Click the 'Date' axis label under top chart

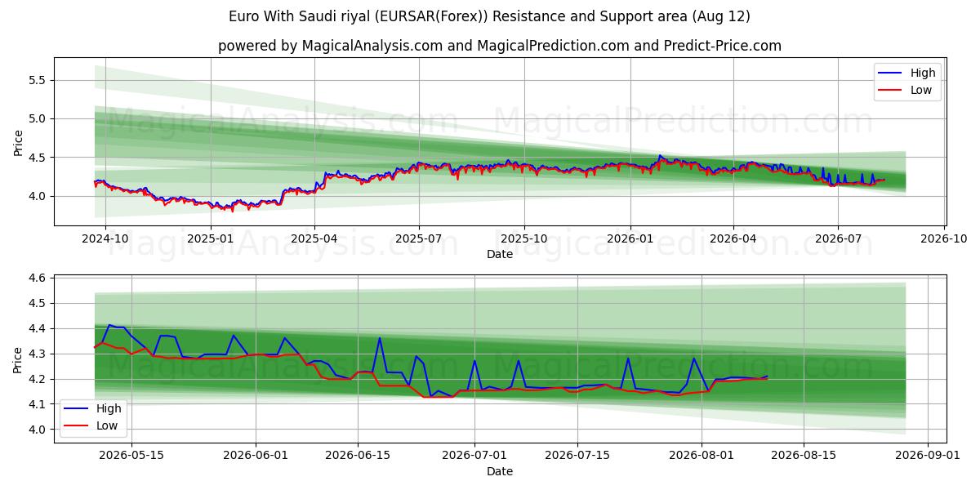pos(500,255)
